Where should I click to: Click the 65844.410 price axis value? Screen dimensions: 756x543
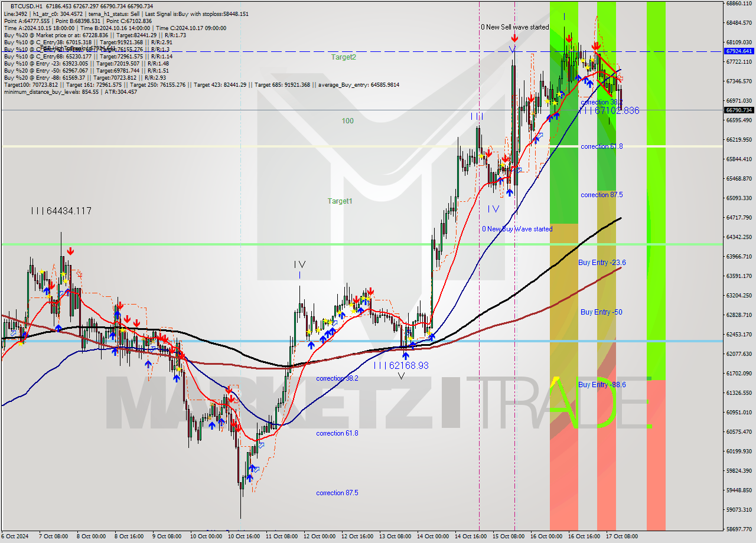(739, 159)
